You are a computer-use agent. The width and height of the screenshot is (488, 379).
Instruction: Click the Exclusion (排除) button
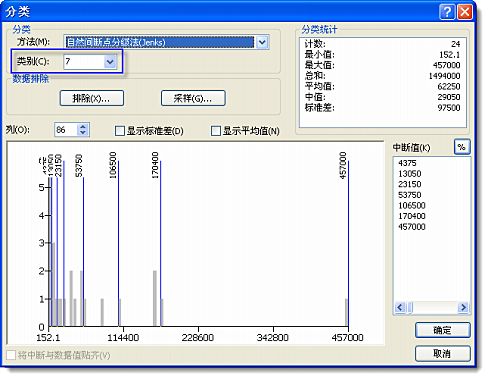(92, 98)
